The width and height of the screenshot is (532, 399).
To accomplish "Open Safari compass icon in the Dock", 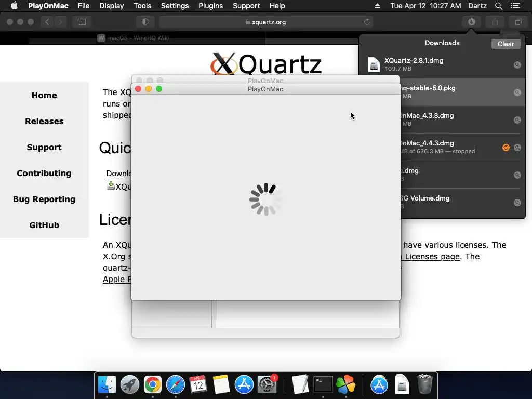I will 176,385.
